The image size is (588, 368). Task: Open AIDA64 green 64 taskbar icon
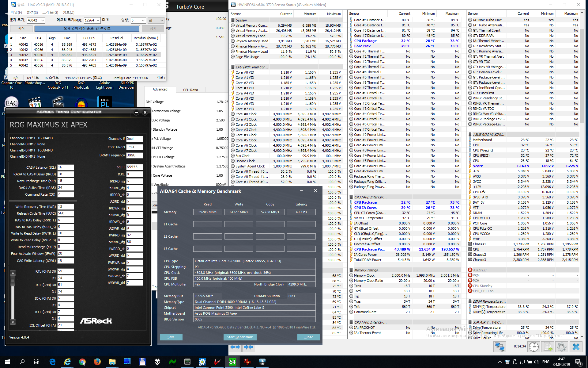pos(232,362)
